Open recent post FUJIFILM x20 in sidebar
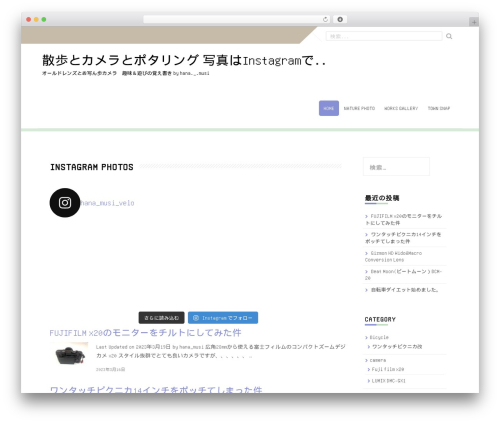Image resolution: width=500 pixels, height=423 pixels. point(403,219)
